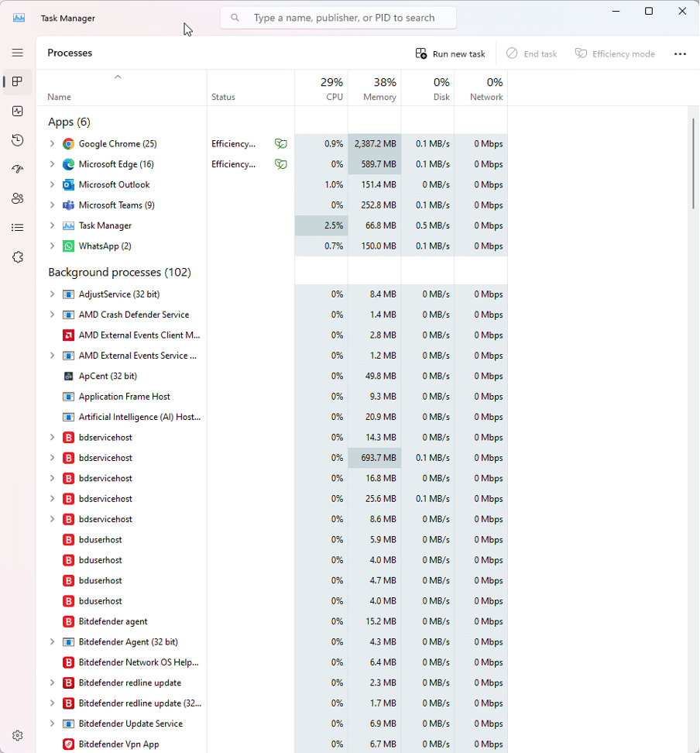Open the Services sidebar tab
The height and width of the screenshot is (753, 700).
[x=17, y=257]
